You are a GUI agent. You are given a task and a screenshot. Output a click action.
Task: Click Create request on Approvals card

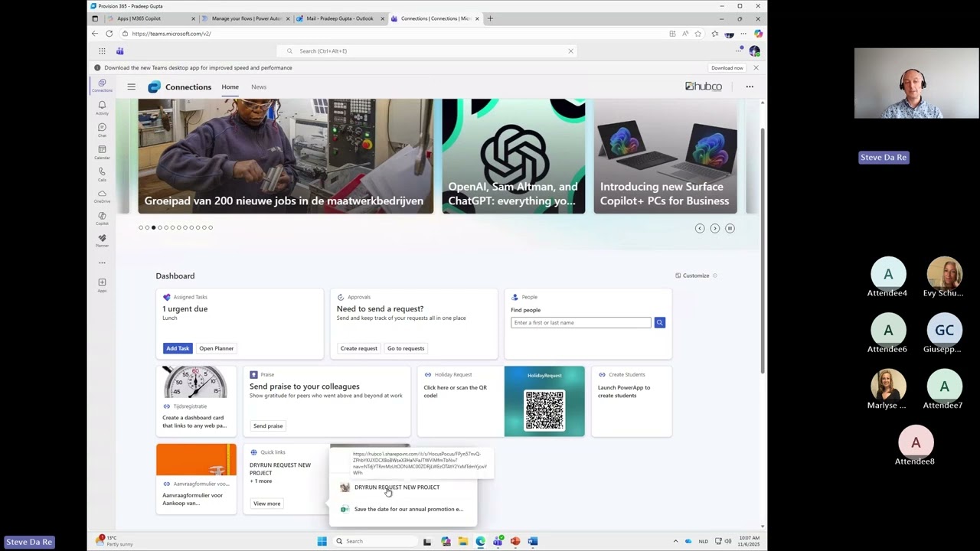[x=358, y=348]
